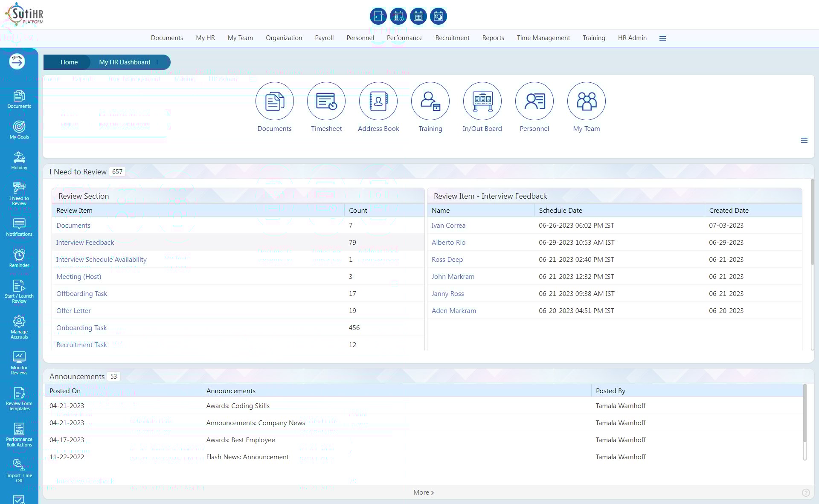Open Interview Feedback in Review Section
819x504 pixels.
click(85, 242)
